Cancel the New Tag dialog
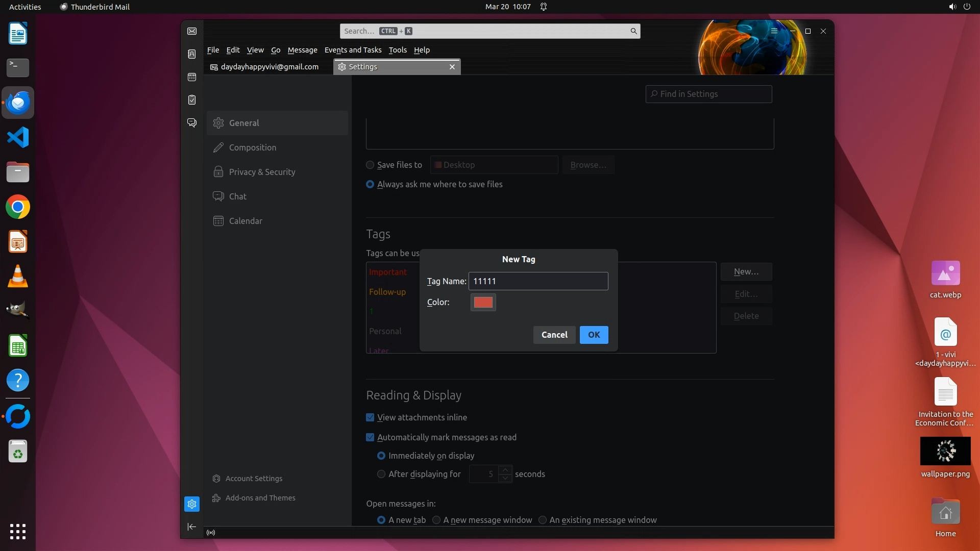 (x=554, y=335)
